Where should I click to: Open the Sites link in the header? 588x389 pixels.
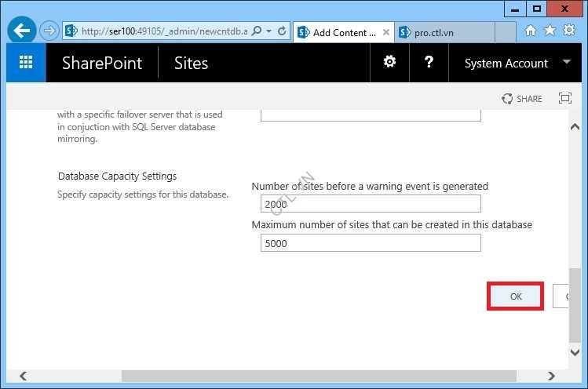coord(191,63)
